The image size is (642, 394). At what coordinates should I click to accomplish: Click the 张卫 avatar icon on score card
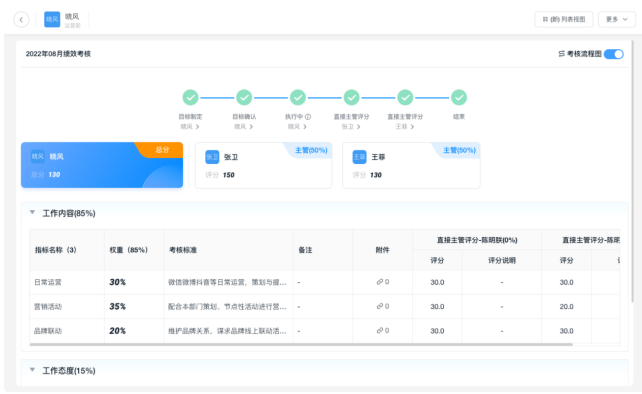[212, 157]
